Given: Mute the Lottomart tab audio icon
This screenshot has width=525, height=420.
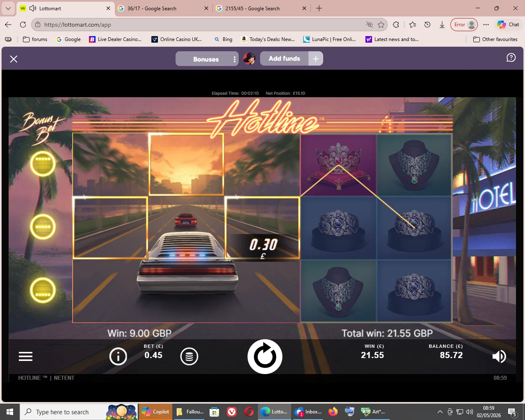Looking at the screenshot, I should click(x=33, y=8).
